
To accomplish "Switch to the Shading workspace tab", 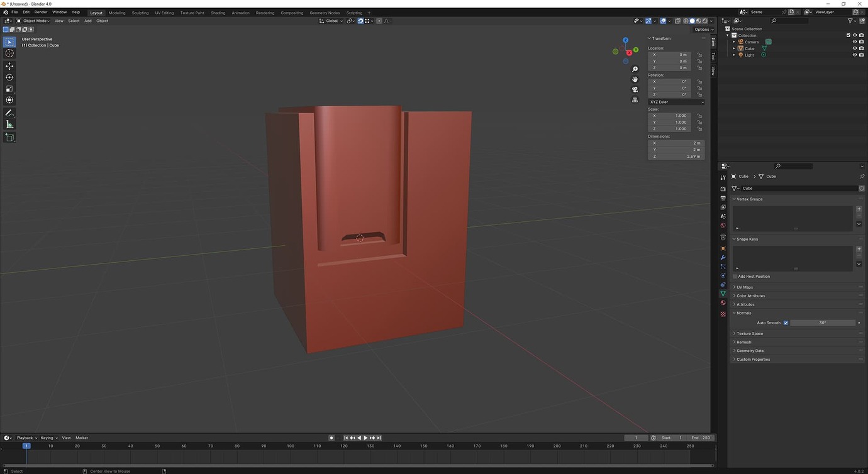I will tap(218, 13).
